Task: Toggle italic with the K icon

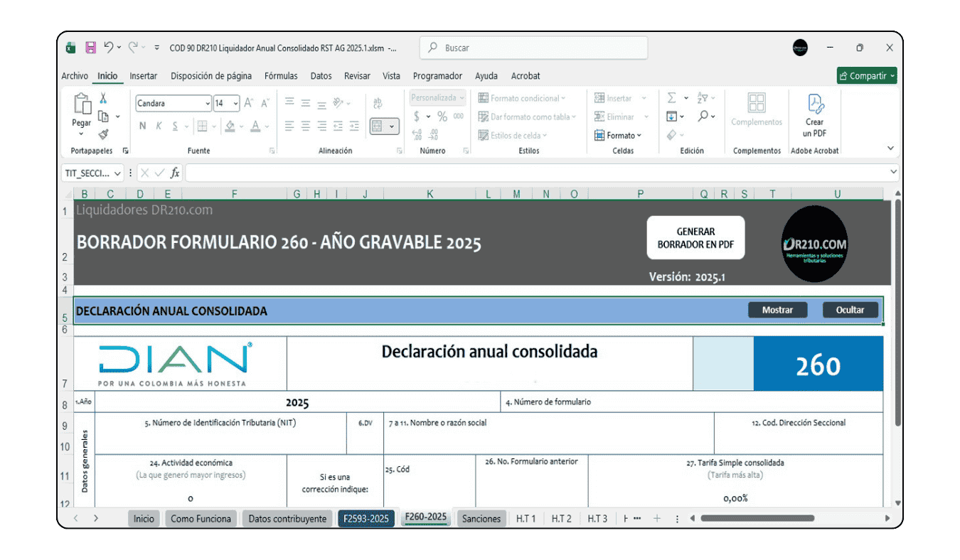Action: point(159,125)
